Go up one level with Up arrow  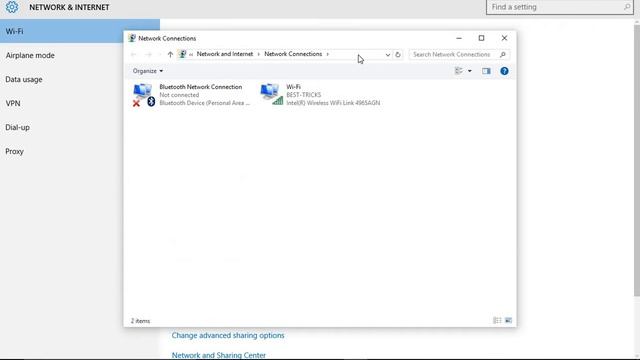[170, 54]
